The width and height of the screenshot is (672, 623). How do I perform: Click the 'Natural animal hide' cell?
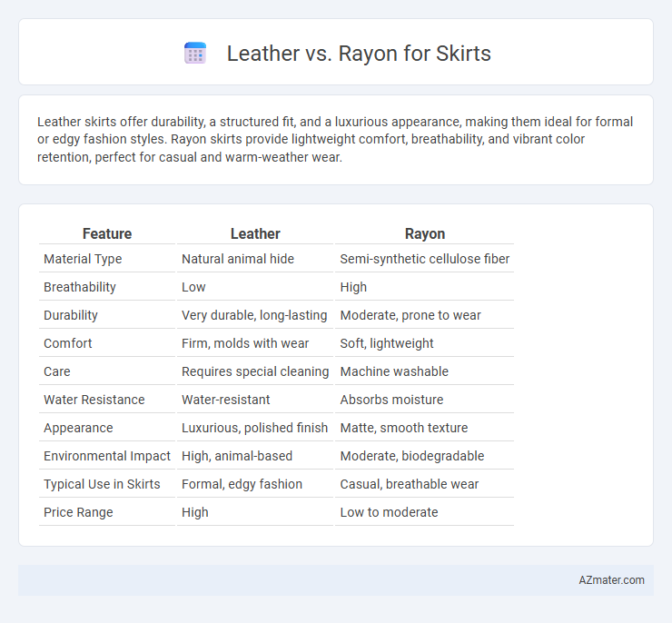(238, 259)
